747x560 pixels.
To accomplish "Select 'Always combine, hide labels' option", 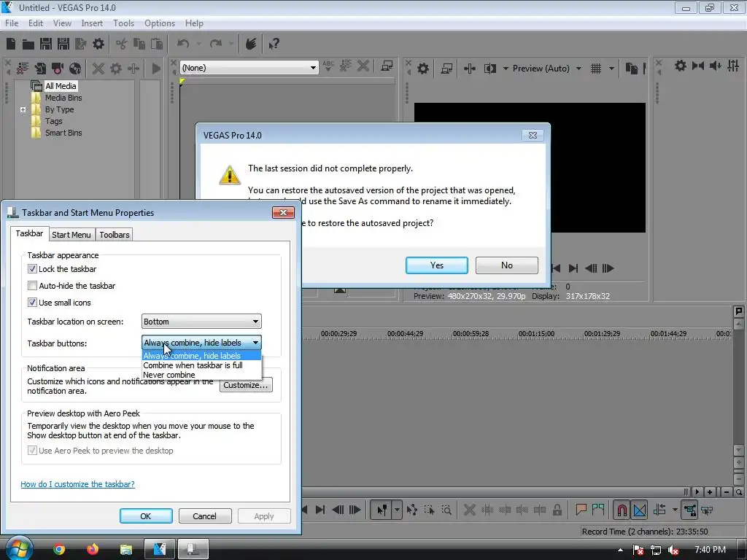I will tap(201, 356).
